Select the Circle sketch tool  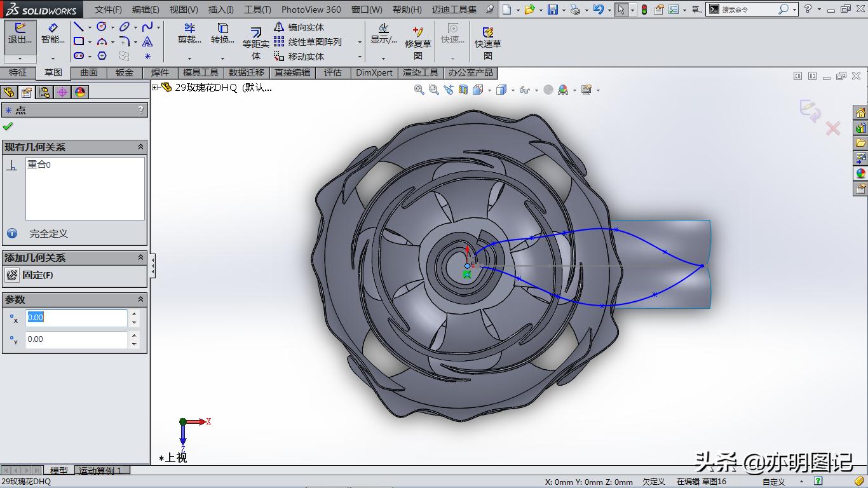(x=100, y=27)
